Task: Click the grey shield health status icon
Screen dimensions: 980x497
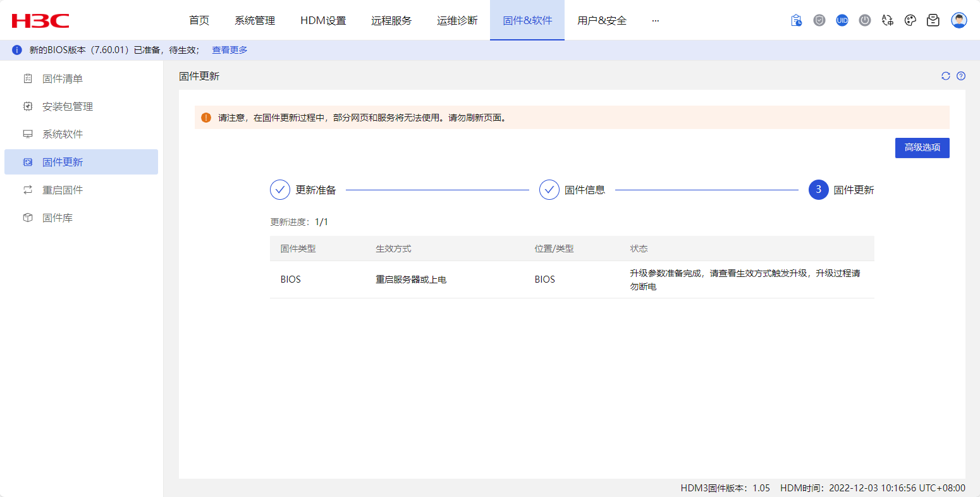Action: (x=819, y=20)
